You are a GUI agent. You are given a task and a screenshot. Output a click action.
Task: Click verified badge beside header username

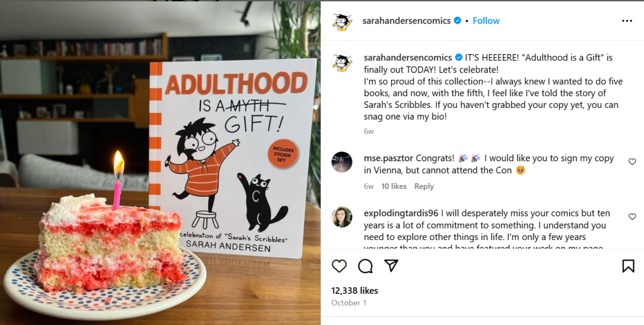pos(457,20)
